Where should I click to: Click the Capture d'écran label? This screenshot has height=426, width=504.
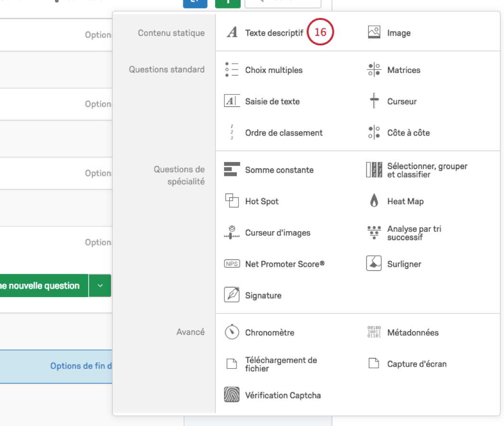tap(416, 364)
